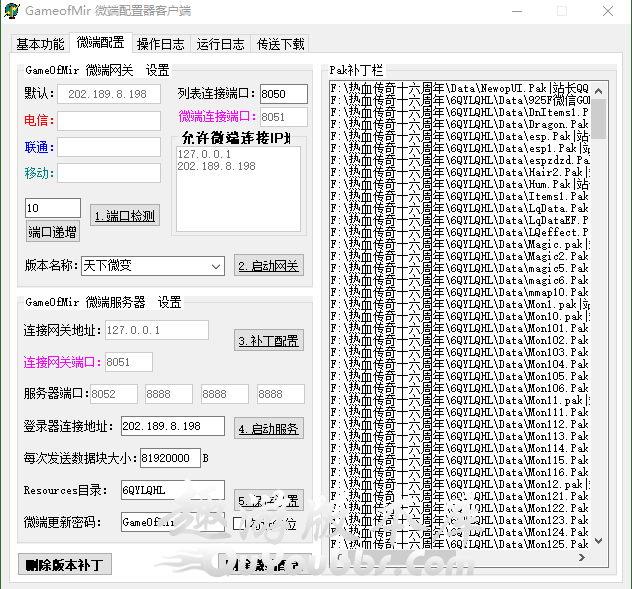
Task: Click the GameofMir app icon in title bar
Action: pyautogui.click(x=13, y=11)
